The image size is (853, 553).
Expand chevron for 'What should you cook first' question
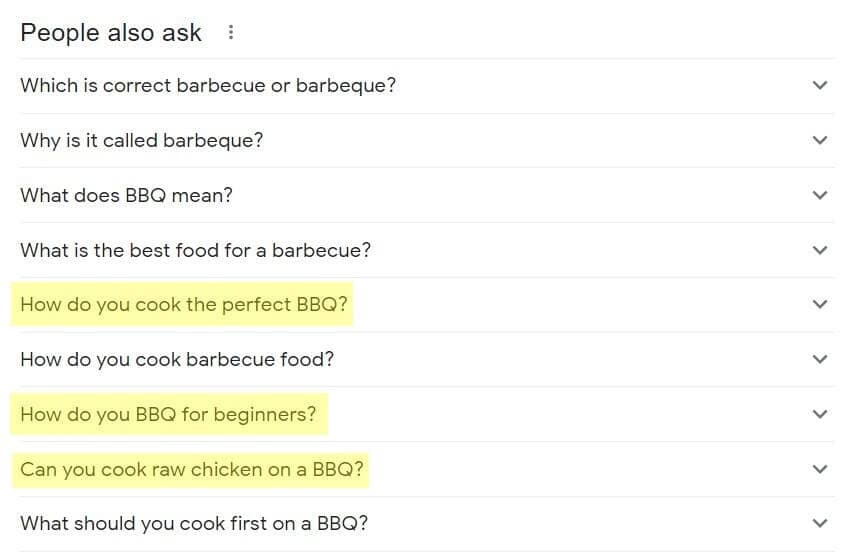(x=820, y=523)
